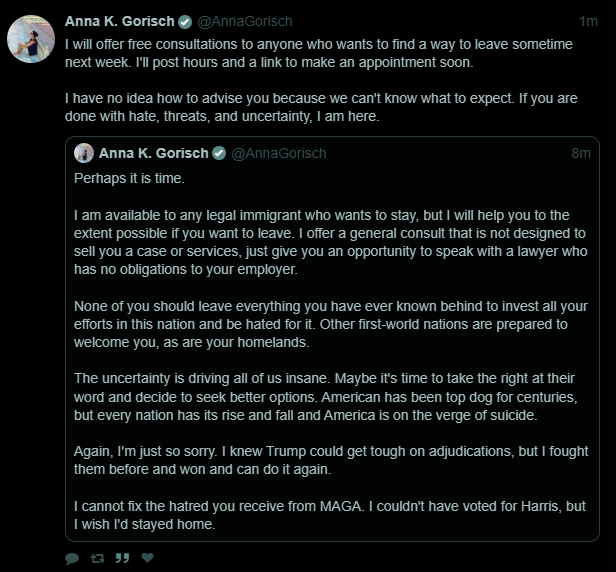Open the quoted post via its 8m timestamp

581,153
